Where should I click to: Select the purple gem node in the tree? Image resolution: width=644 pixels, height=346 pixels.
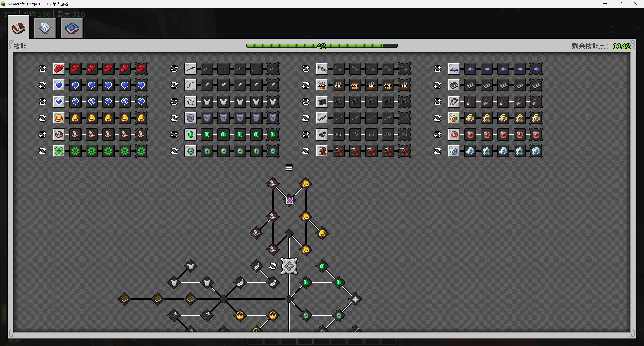[x=289, y=200]
